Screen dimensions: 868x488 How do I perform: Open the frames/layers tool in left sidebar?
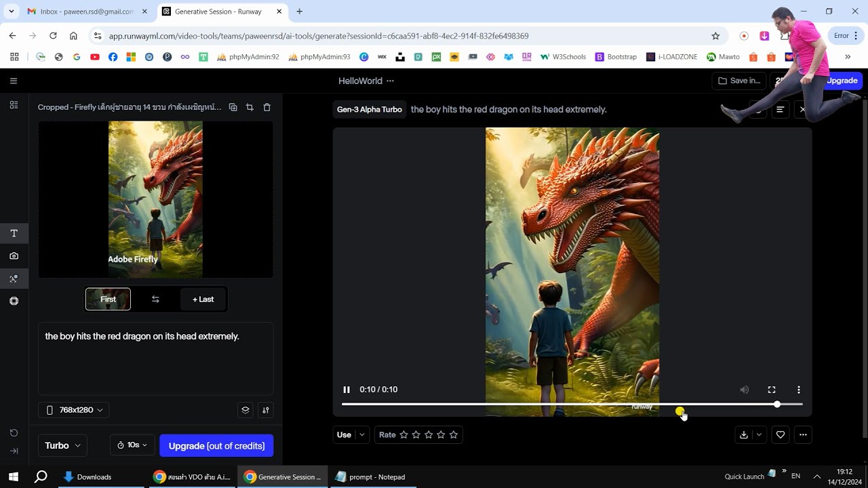[x=14, y=301]
